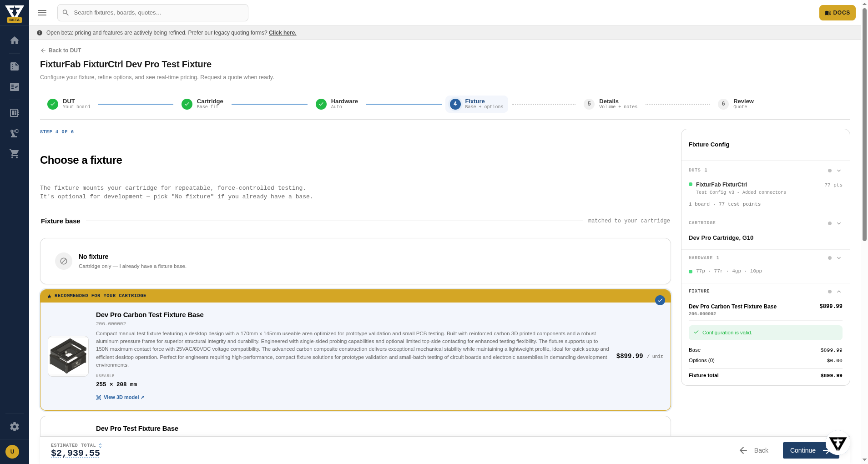Open the shopping cart sidebar icon
This screenshot has width=868, height=464.
(x=15, y=154)
